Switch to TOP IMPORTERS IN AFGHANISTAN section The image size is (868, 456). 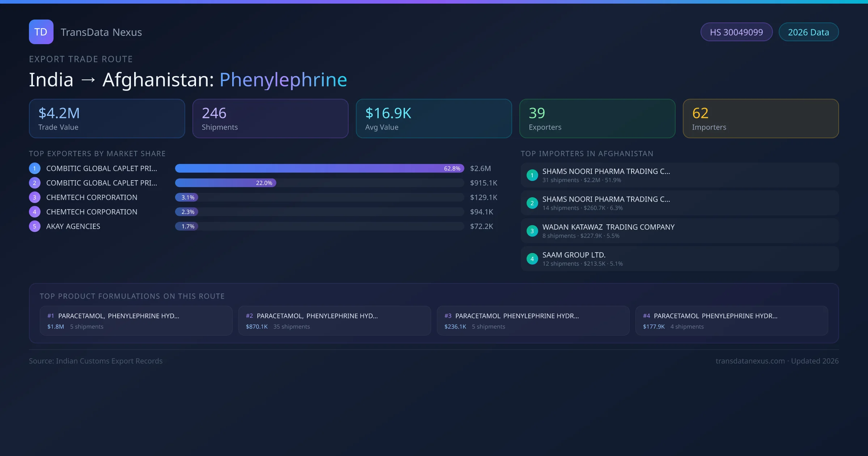(x=587, y=153)
